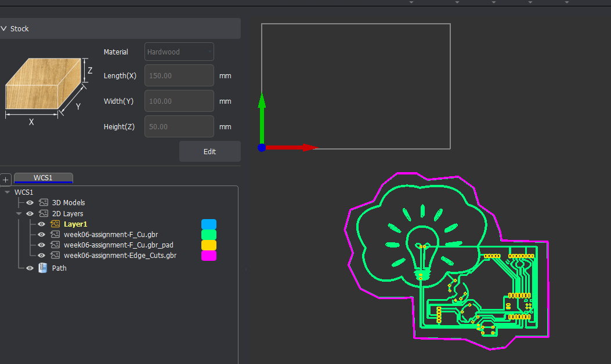Hide week06-assignment-Edge_Cuts.gbr layer
Screen dimensions: 611x364
[41, 256]
